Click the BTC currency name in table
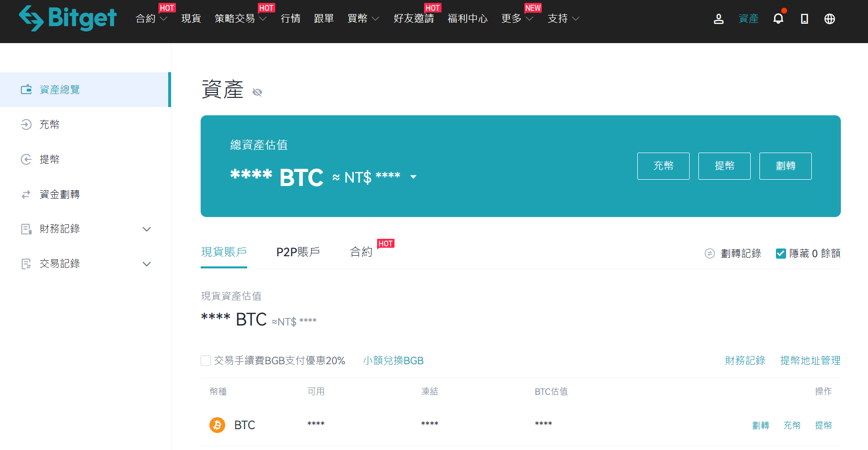The width and height of the screenshot is (868, 450). (245, 425)
